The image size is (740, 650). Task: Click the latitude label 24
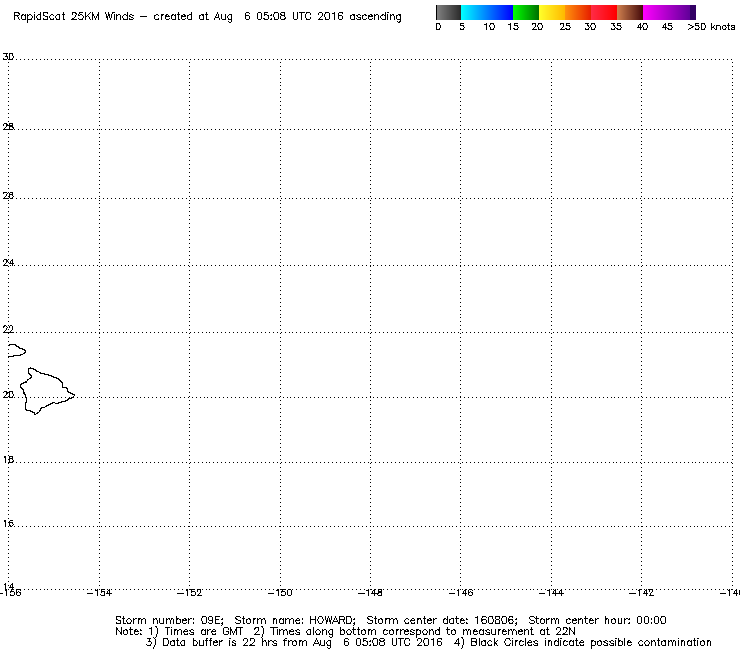pyautogui.click(x=8, y=262)
